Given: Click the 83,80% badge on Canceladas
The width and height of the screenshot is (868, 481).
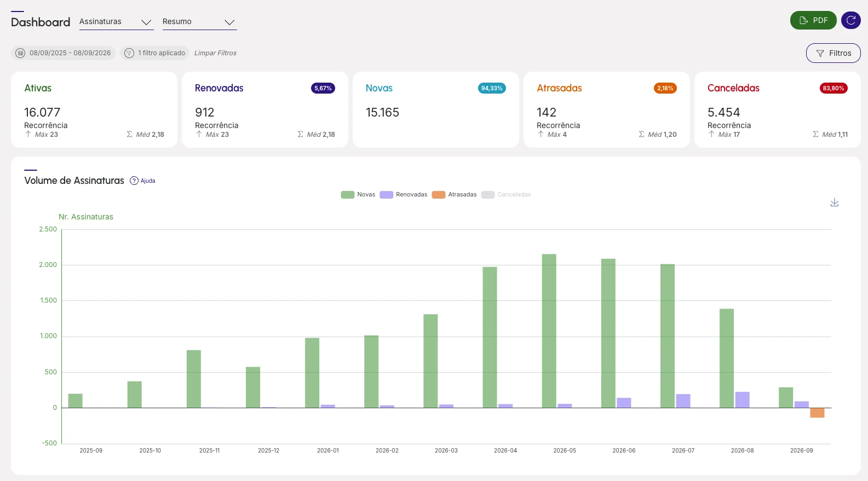Looking at the screenshot, I should tap(833, 88).
